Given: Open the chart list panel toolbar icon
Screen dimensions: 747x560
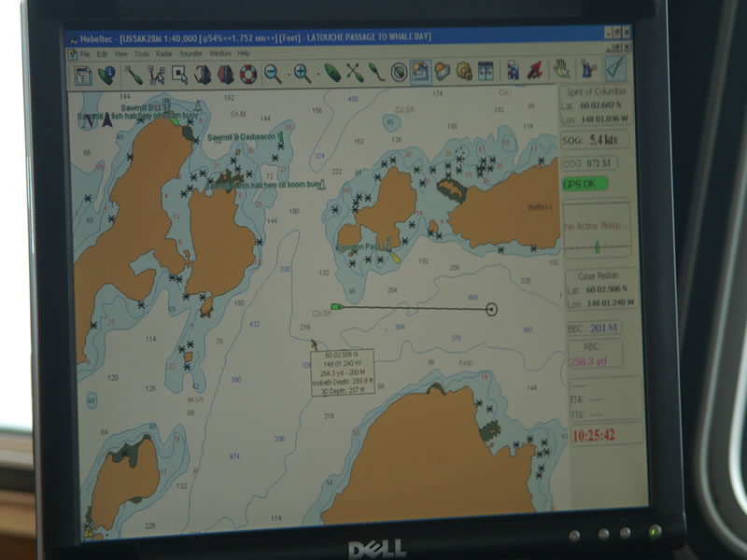Looking at the screenshot, I should point(83,77).
